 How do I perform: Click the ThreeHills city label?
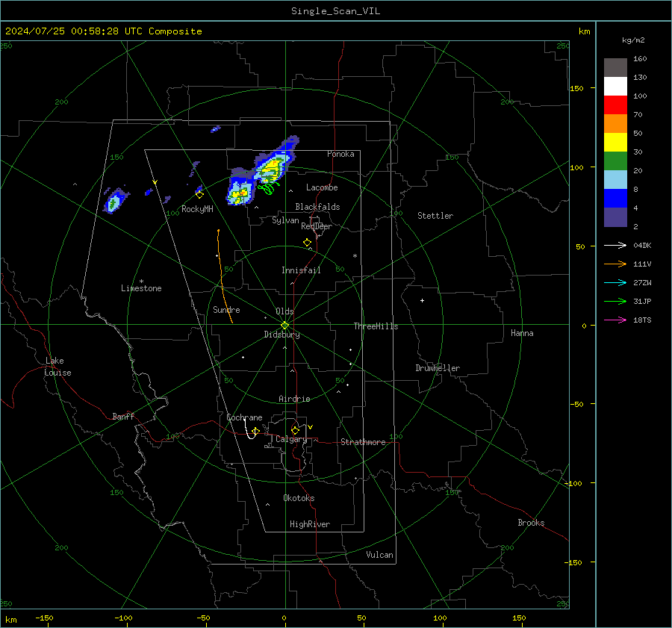(376, 326)
